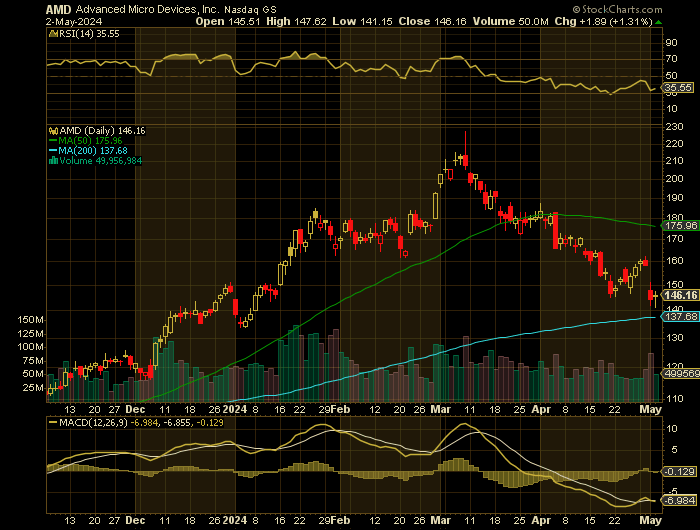The image size is (700, 530).
Task: Click the -6.984 tag on MACD right axis
Action: pos(679,501)
